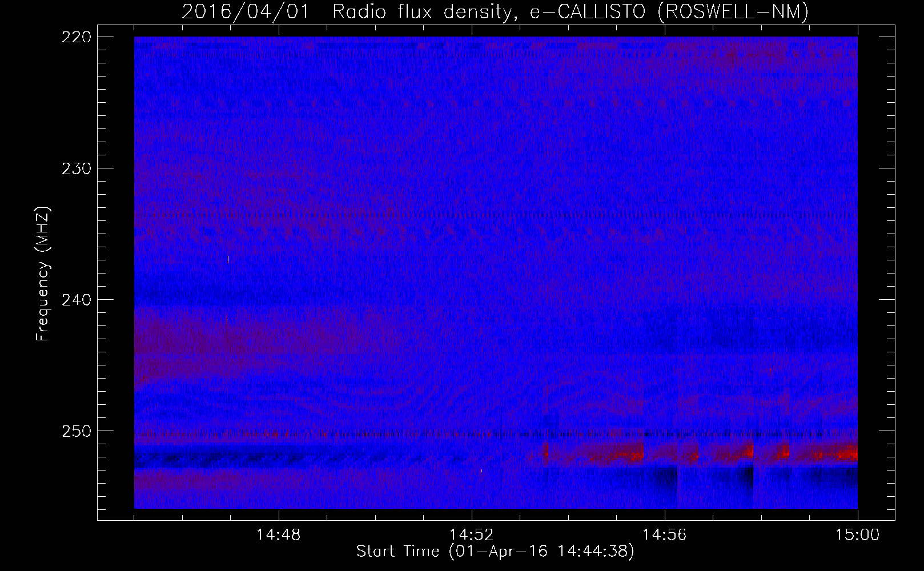Click the 14:56 time tick label
Viewport: 924px width, 571px height.
click(x=665, y=535)
